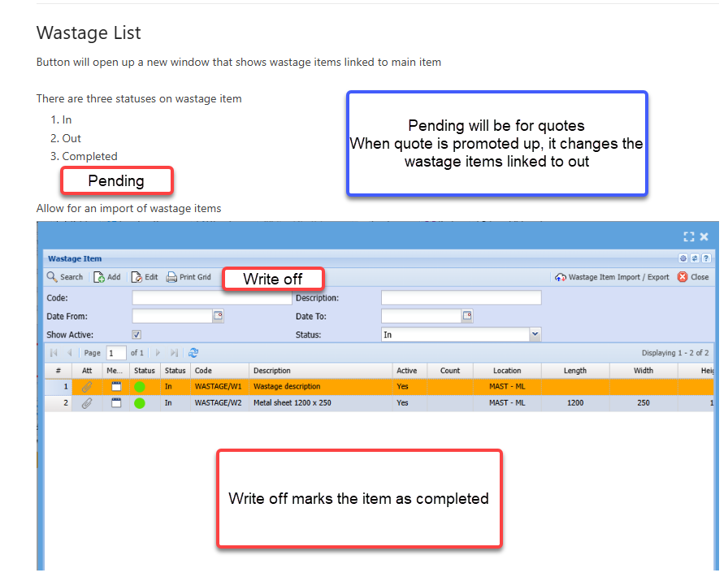
Task: Click the green status dot for WASTAGE/W2
Action: 139,403
